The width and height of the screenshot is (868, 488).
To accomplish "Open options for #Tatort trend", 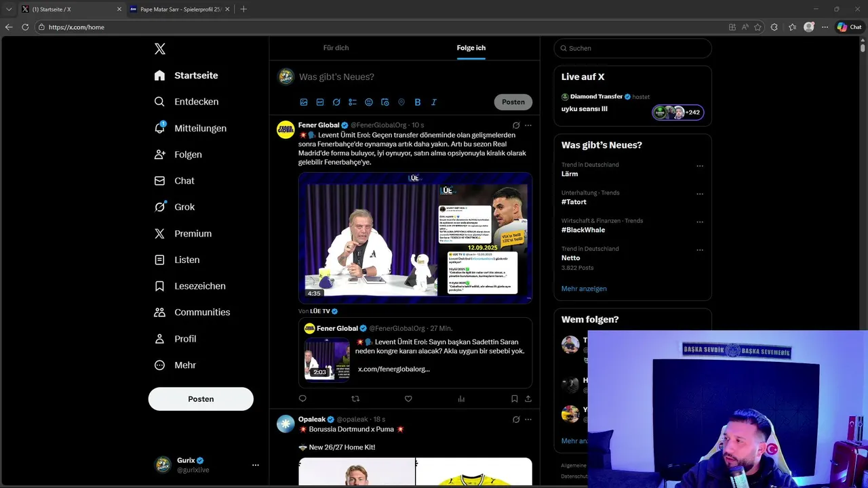I will point(700,194).
